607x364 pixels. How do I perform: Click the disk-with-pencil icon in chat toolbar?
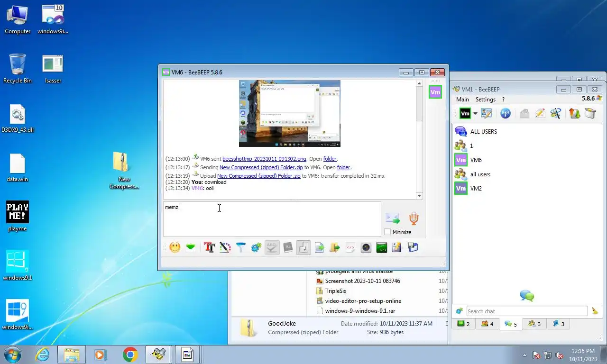(x=397, y=247)
